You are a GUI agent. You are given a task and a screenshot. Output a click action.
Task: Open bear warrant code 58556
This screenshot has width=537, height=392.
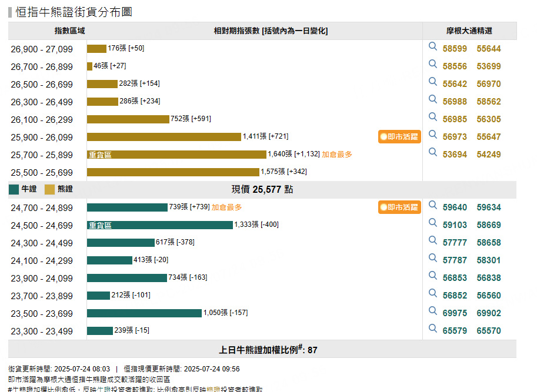coord(455,66)
